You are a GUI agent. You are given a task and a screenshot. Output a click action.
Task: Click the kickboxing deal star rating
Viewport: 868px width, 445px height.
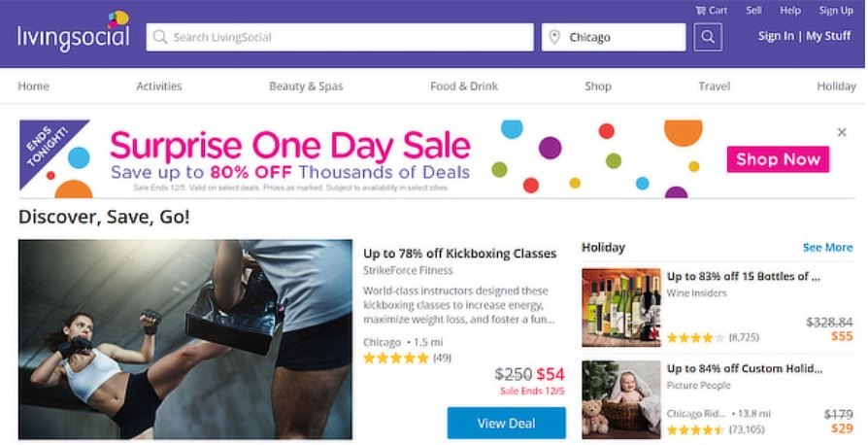395,359
